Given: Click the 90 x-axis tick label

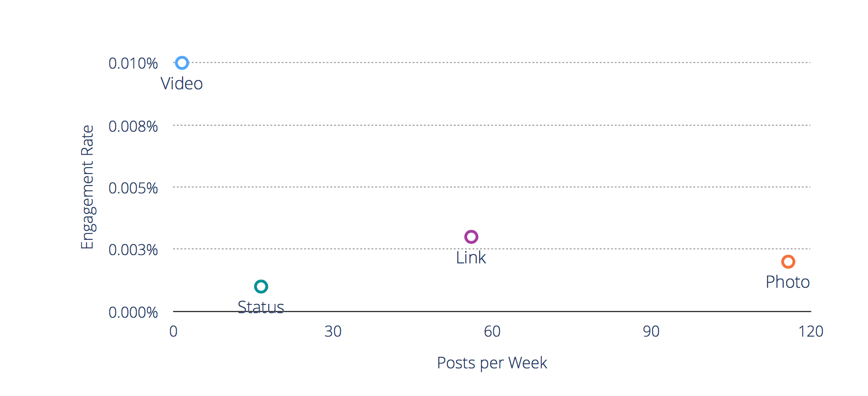Looking at the screenshot, I should coord(651,332).
